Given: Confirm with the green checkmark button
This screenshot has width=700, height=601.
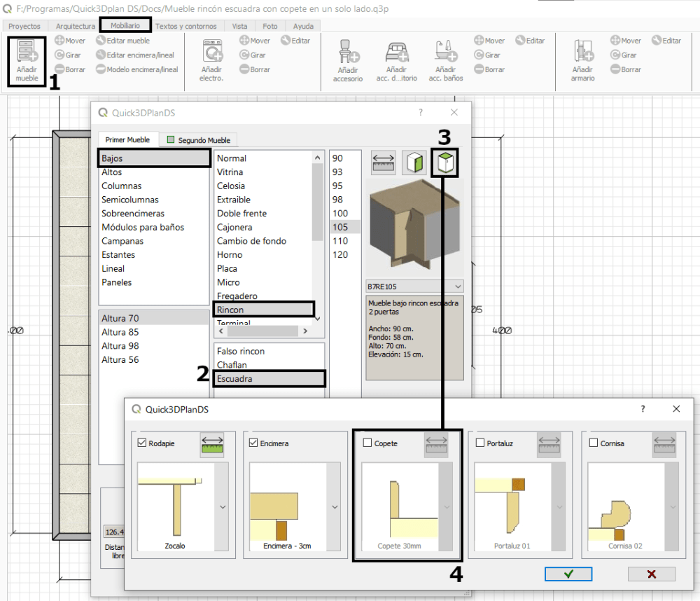Looking at the screenshot, I should coord(568,574).
